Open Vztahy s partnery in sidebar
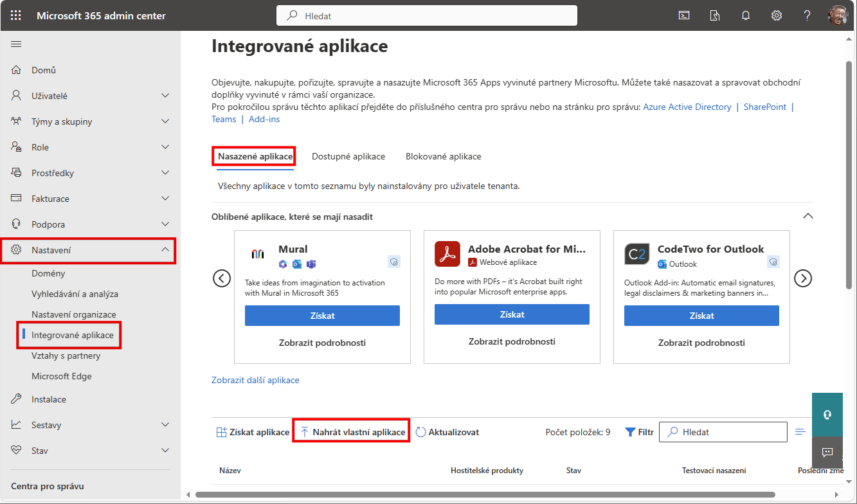This screenshot has width=857, height=504. click(x=66, y=355)
